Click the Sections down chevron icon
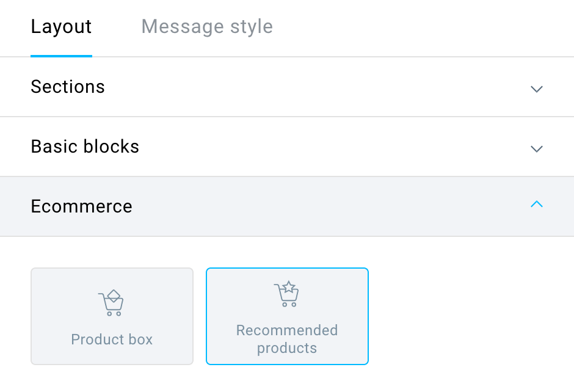This screenshot has height=392, width=574. point(537,89)
